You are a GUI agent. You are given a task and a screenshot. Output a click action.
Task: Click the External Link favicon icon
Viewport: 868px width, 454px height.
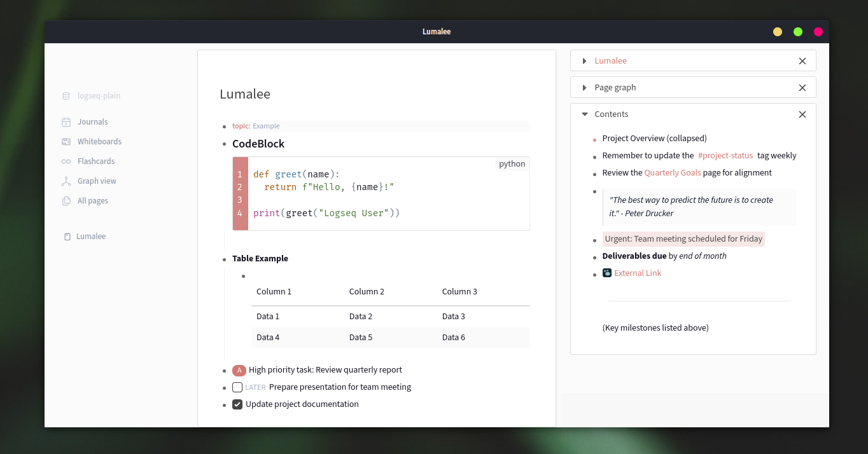click(607, 273)
